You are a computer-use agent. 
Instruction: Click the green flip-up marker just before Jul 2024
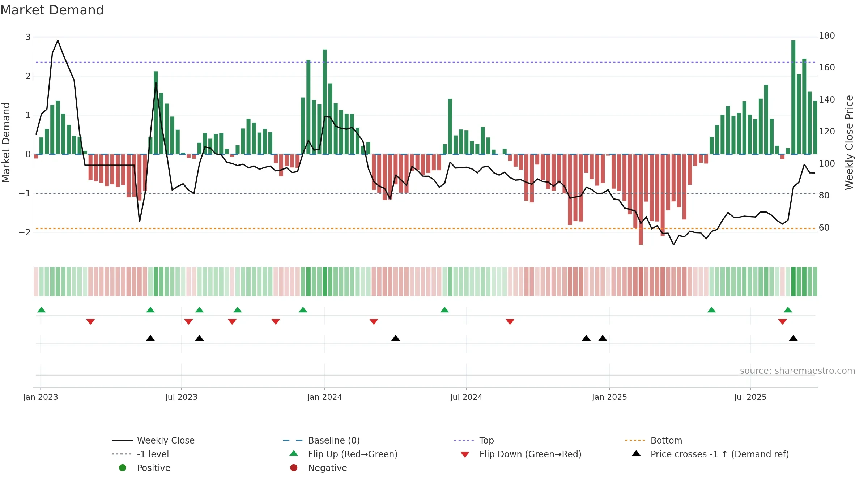(445, 310)
